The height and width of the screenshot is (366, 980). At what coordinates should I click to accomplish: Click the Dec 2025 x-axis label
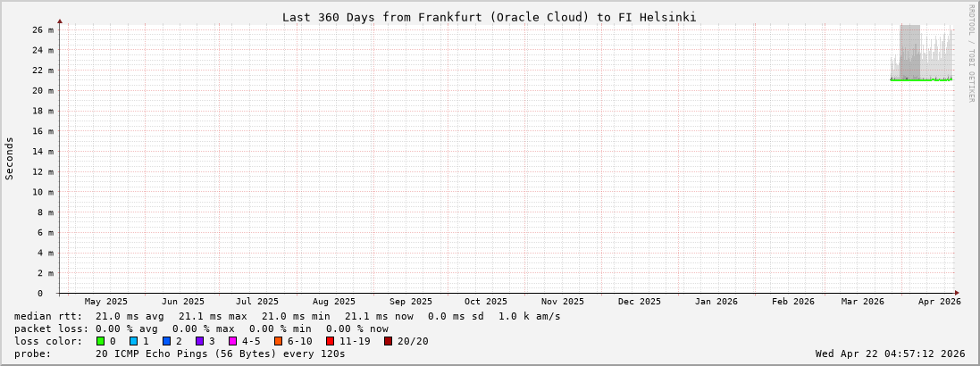click(640, 302)
